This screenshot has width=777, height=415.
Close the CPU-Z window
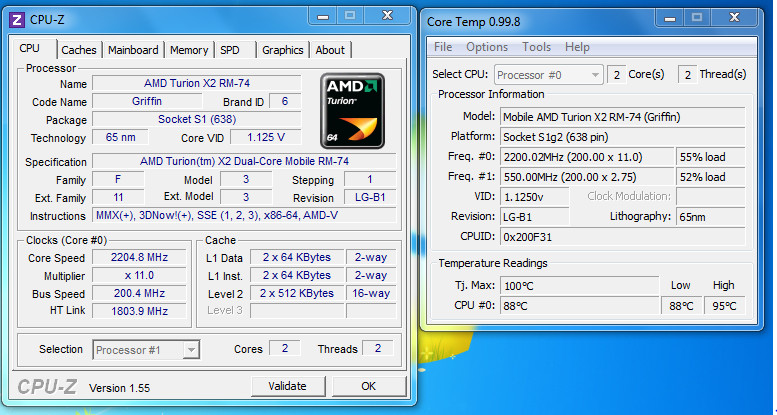(x=388, y=16)
